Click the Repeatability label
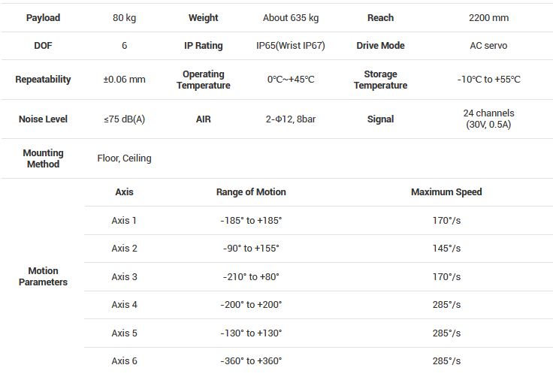 [43, 80]
